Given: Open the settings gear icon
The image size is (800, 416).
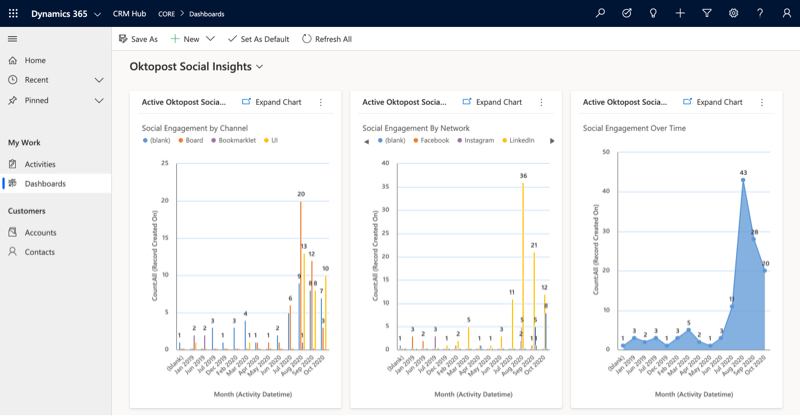Looking at the screenshot, I should (733, 13).
